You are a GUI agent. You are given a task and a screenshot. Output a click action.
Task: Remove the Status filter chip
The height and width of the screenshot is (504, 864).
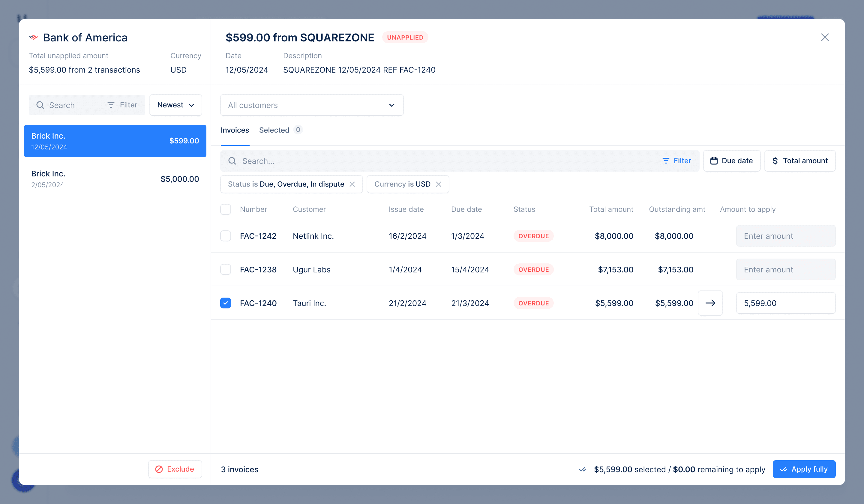(352, 184)
